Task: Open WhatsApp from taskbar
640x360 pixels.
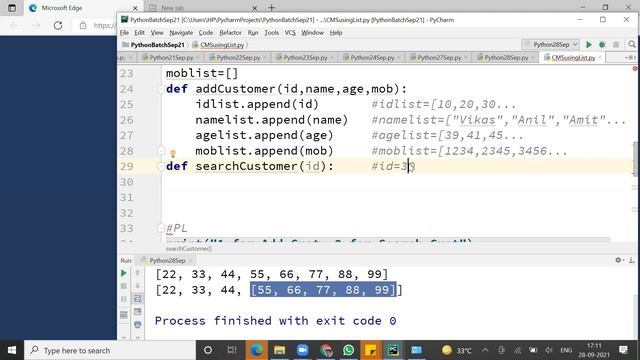Action: pyautogui.click(x=349, y=350)
